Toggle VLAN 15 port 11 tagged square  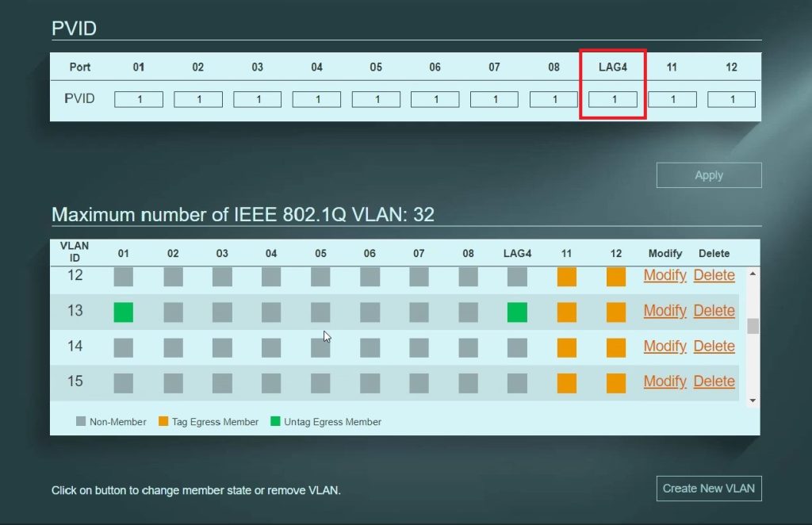[566, 383]
